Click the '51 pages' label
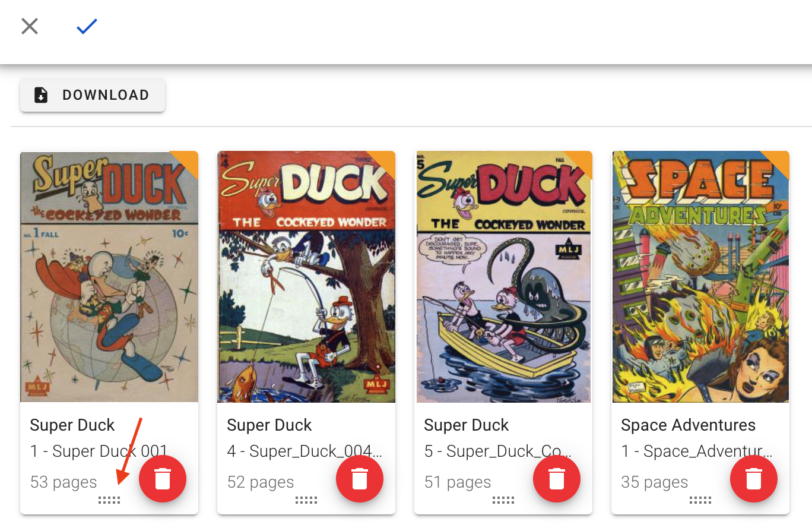Screen dimensions: 812x531 click(458, 482)
